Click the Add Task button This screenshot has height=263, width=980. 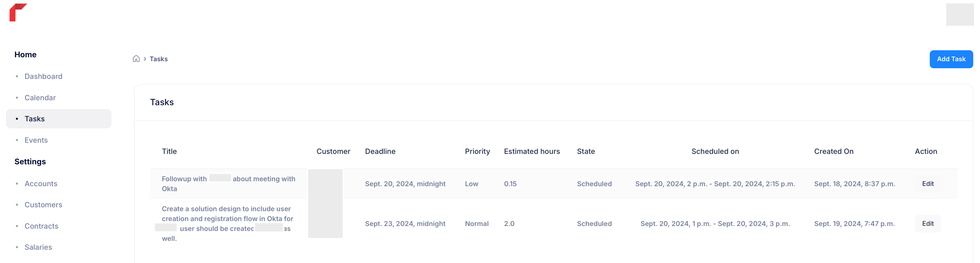pyautogui.click(x=951, y=59)
